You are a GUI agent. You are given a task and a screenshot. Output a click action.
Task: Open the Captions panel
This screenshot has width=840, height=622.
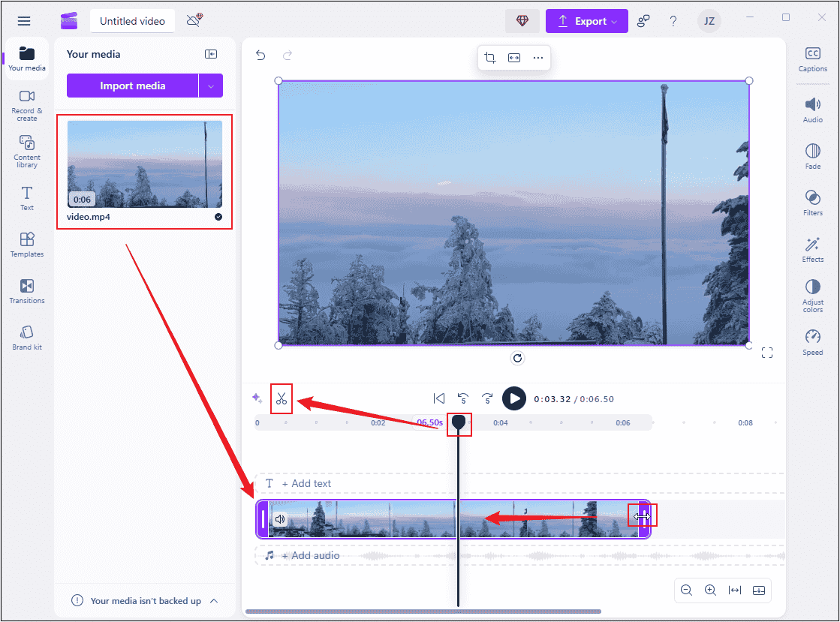[813, 59]
